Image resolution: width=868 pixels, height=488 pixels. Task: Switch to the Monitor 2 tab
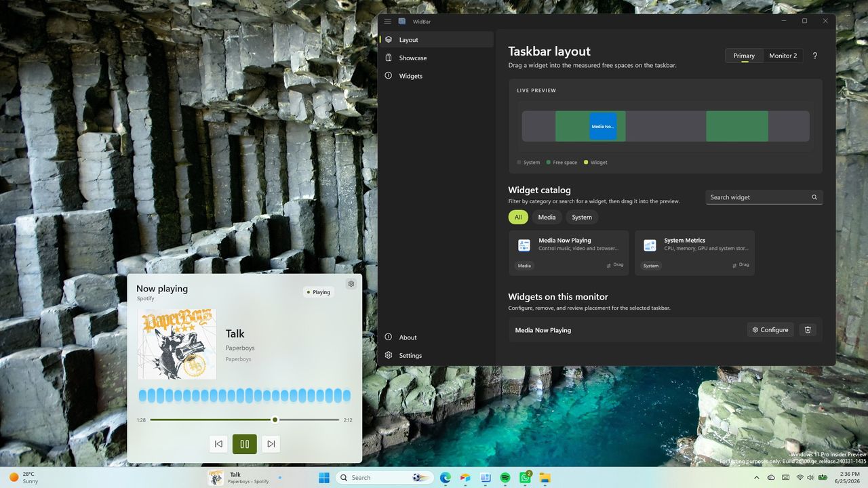(783, 56)
